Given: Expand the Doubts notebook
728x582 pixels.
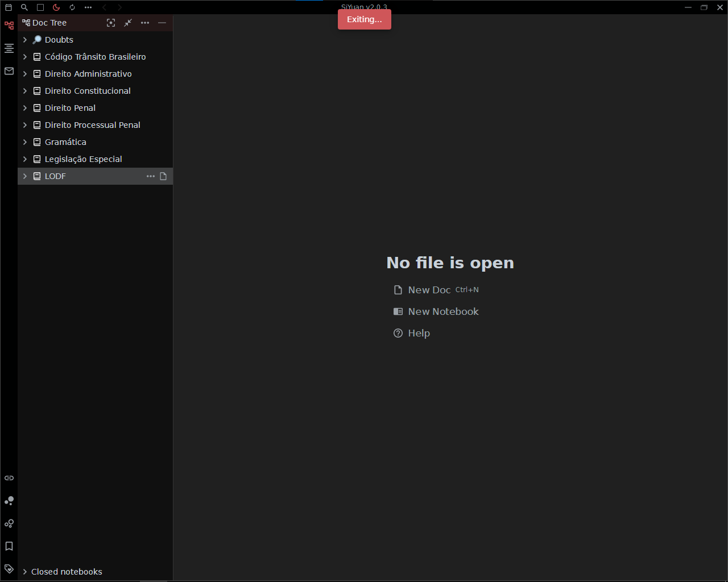Looking at the screenshot, I should pyautogui.click(x=24, y=39).
